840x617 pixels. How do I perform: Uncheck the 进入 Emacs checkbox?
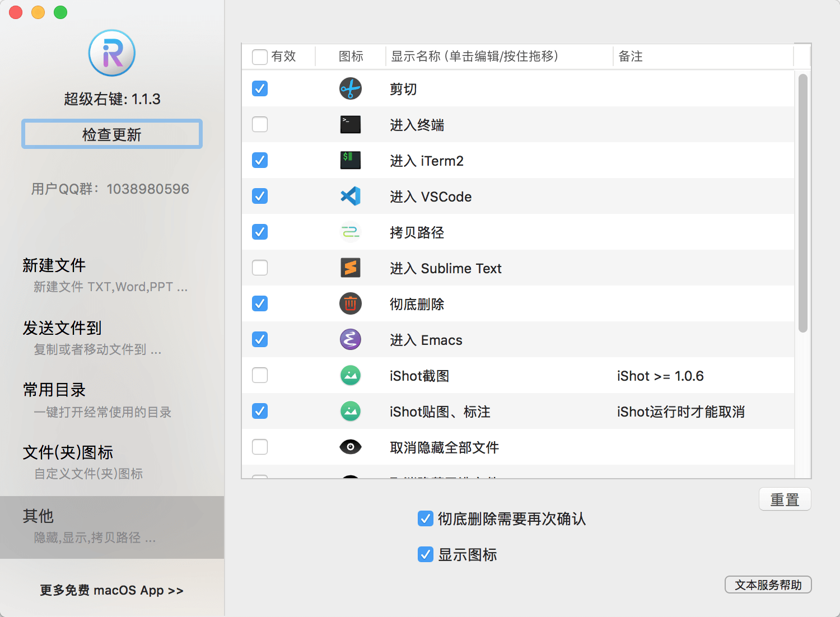(260, 339)
